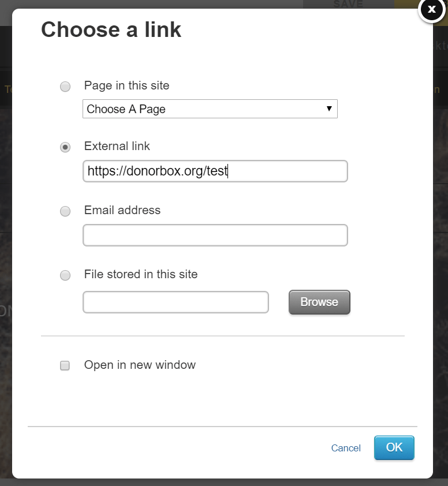This screenshot has width=448, height=486.
Task: Click the "Email address" label text
Action: [x=122, y=211]
